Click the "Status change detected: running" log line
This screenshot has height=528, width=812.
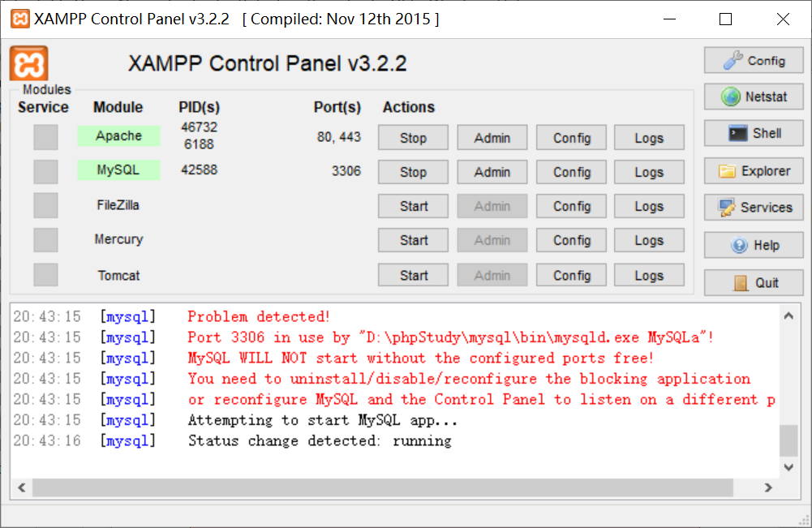pyautogui.click(x=320, y=440)
